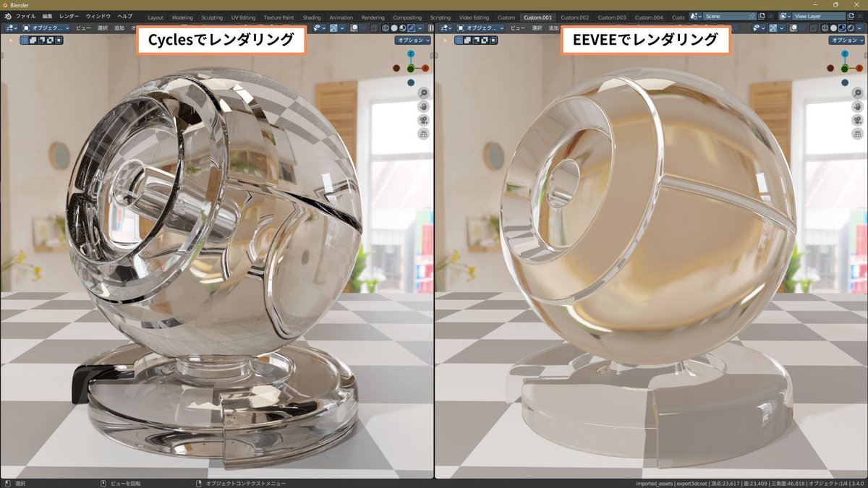This screenshot has width=868, height=488.
Task: Switch to the Shading workspace tab
Action: pos(312,17)
